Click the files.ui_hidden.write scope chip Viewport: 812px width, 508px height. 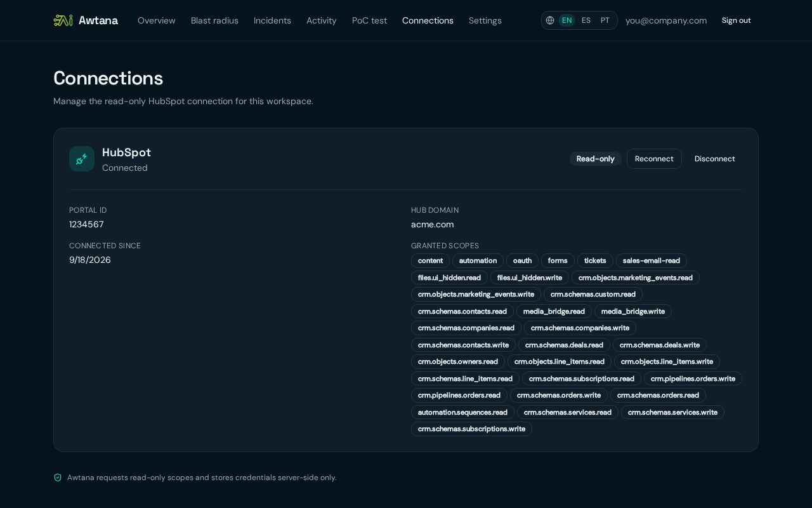[x=530, y=277]
